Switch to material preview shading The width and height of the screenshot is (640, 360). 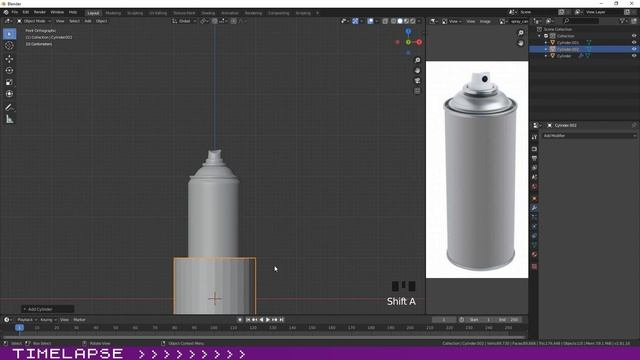(407, 21)
